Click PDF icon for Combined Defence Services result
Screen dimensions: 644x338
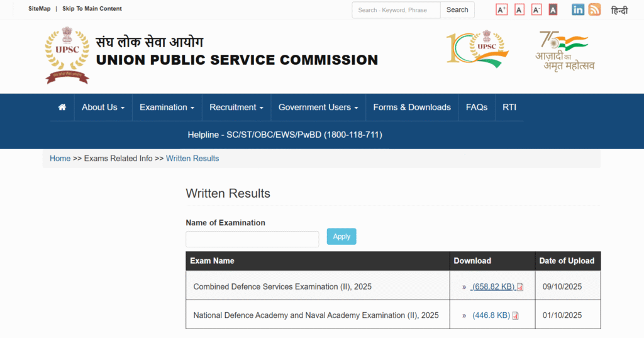[520, 287]
